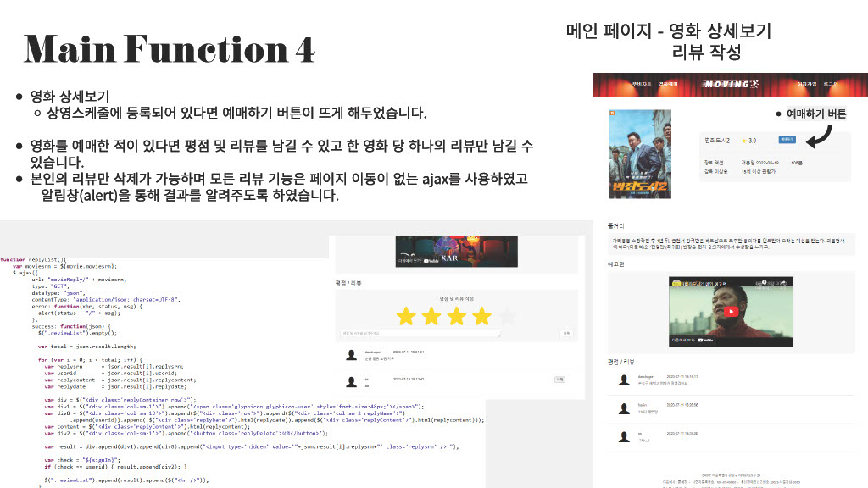The height and width of the screenshot is (488, 868).
Task: Click the third reviewer avatar under trailer
Action: 625,436
